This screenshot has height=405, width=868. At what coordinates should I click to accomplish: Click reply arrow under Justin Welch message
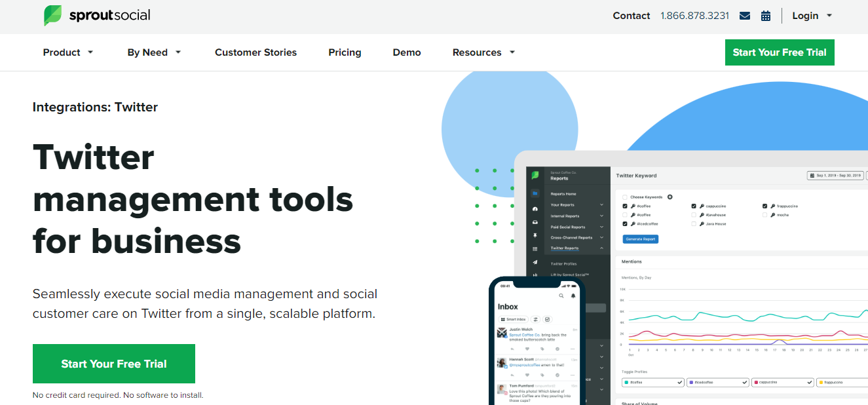[x=512, y=349]
